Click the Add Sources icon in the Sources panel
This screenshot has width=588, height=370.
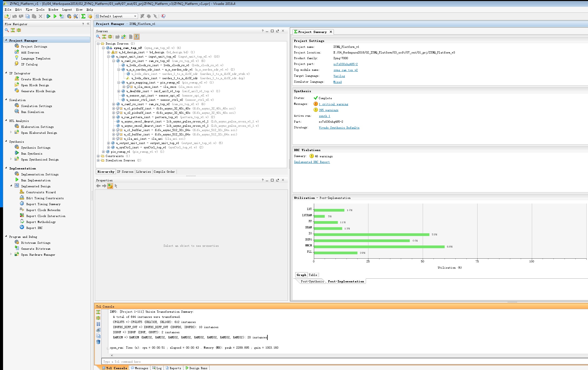tap(123, 37)
